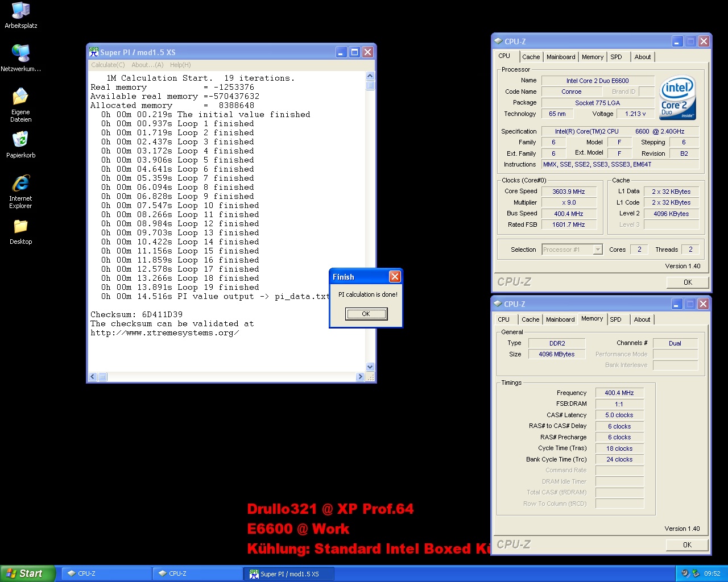Switch to Mainboard tab in bottom CPU-Z window
The width and height of the screenshot is (728, 582).
(x=560, y=319)
